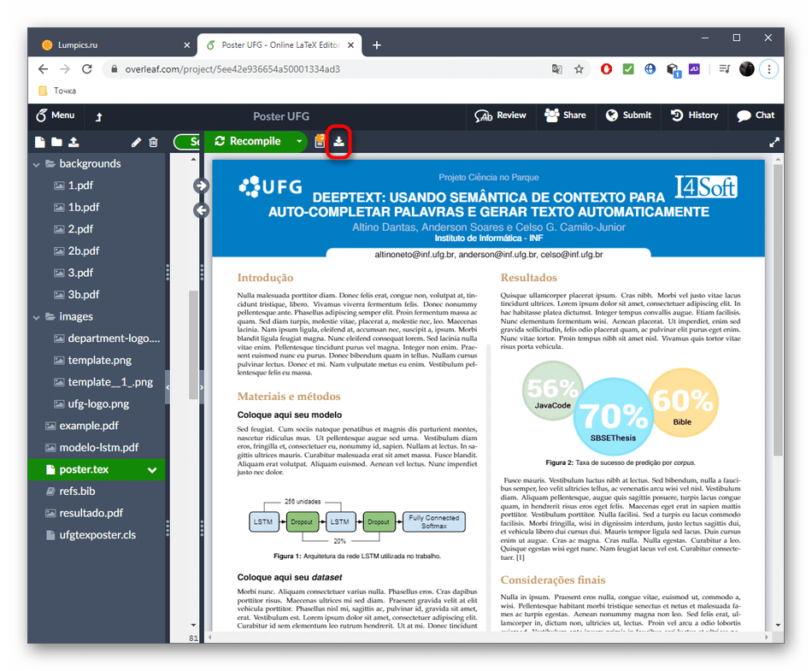Open the Overleaf Menu
812x671 pixels.
(x=55, y=115)
